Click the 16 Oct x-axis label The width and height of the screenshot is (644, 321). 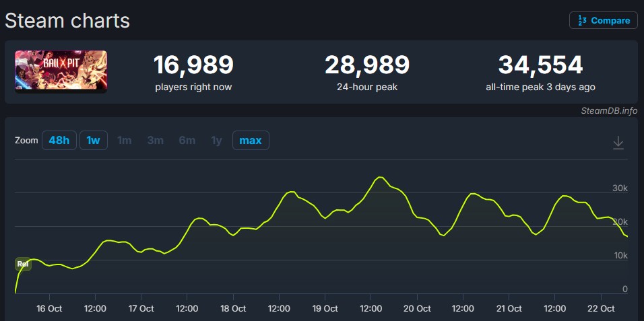49,309
